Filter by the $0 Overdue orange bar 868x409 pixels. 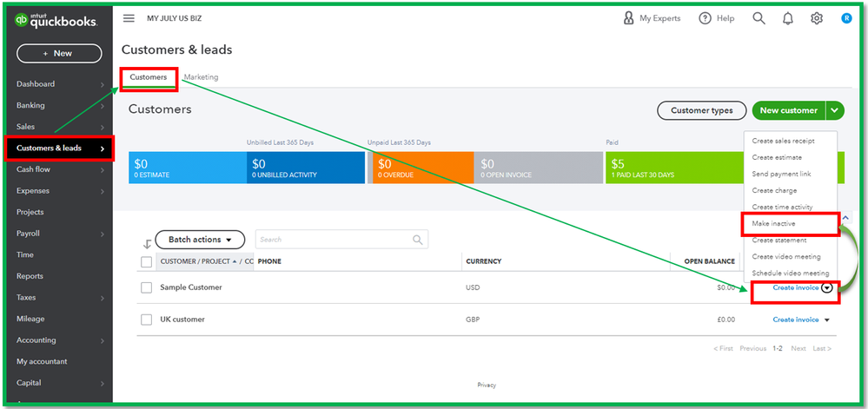[x=423, y=168]
